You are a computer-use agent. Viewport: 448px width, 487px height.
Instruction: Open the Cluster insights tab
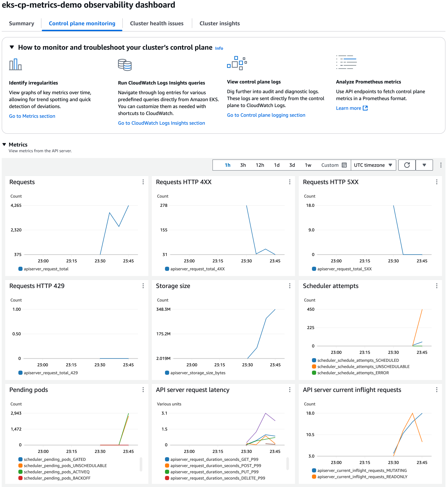pos(219,23)
